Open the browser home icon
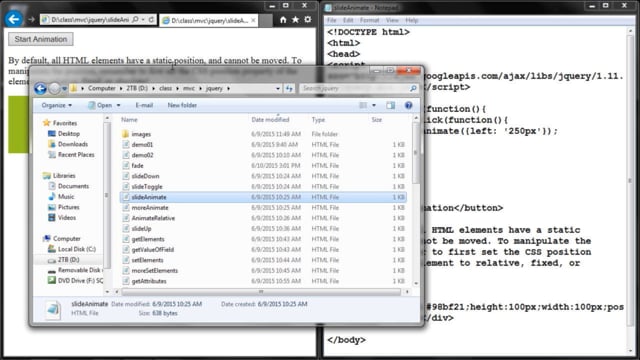640x360 pixels. click(283, 20)
